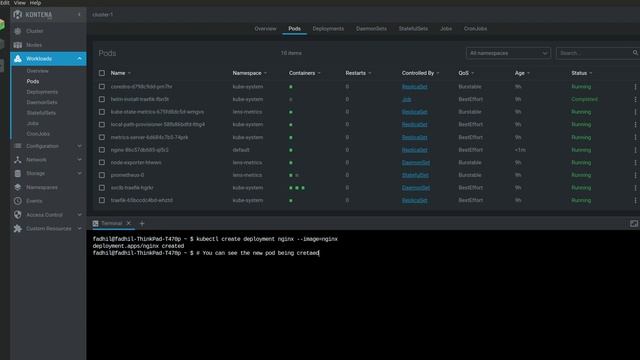
Task: Open Custom Resources puzzle icon
Action: click(x=18, y=229)
